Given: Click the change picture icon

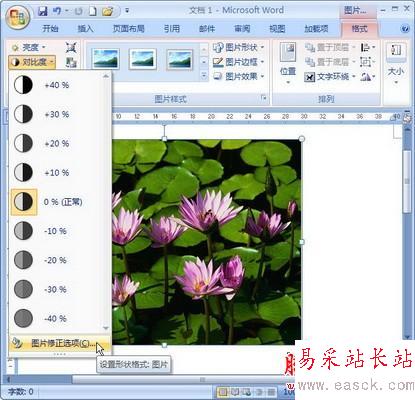Looking at the screenshot, I should pos(71,62).
